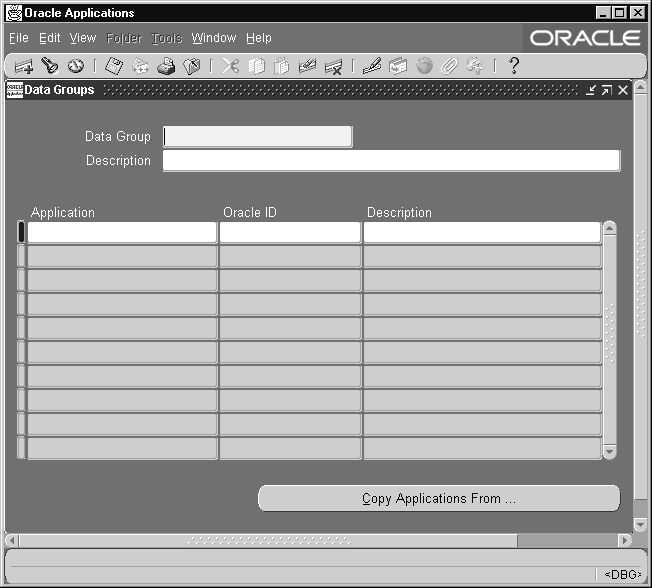This screenshot has height=588, width=652.
Task: Maximize the Oracle Applications window
Action: click(620, 13)
